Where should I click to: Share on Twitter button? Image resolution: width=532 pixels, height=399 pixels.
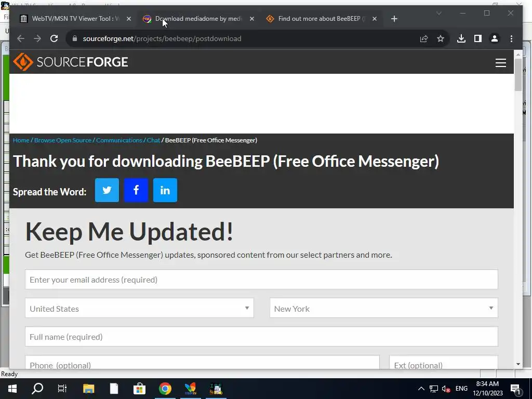coord(107,190)
